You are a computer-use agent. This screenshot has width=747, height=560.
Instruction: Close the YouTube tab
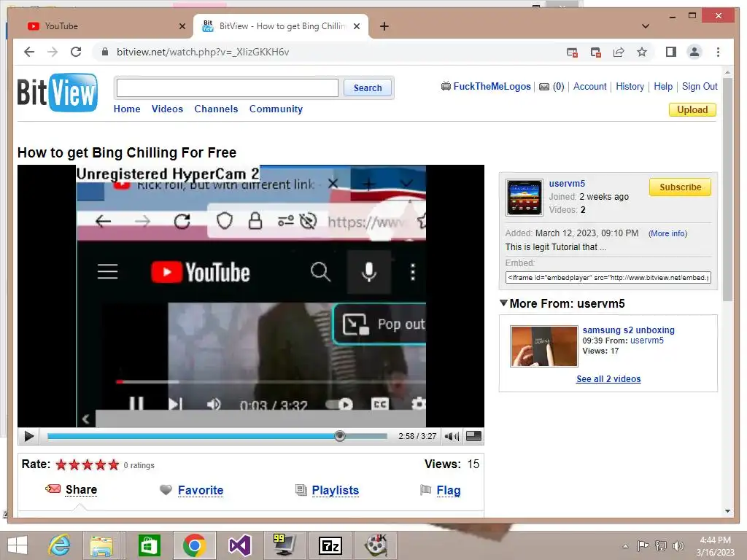tap(182, 26)
